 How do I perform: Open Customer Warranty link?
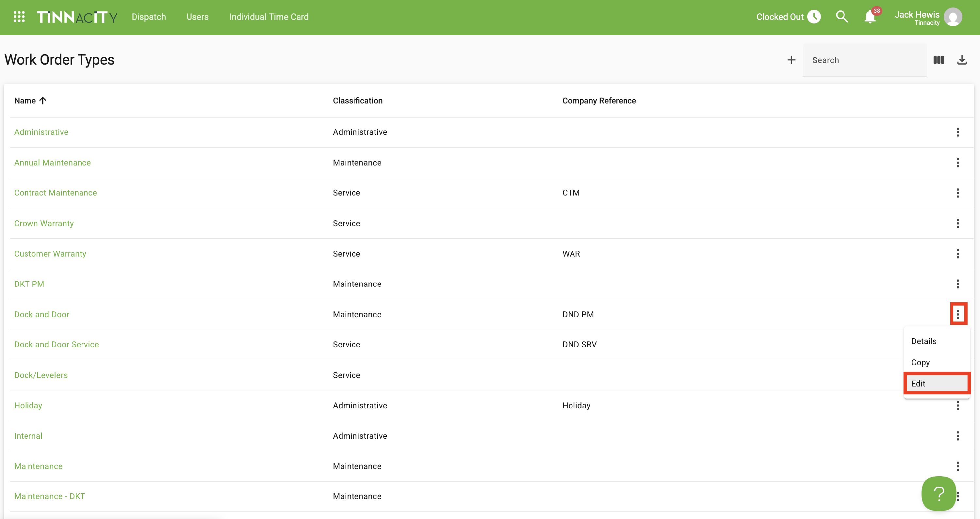[50, 254]
